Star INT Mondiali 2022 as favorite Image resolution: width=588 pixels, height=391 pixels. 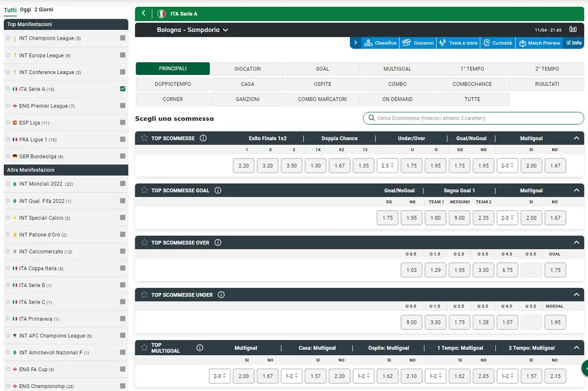(7, 184)
